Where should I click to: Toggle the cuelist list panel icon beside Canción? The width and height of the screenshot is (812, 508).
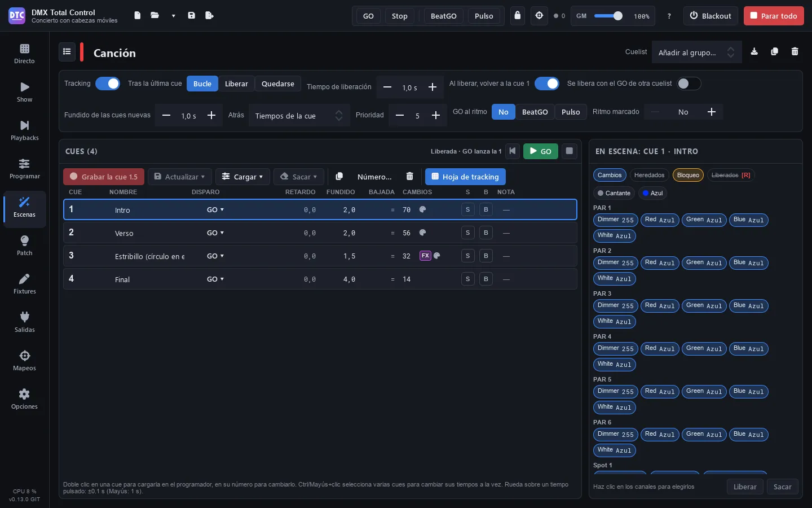(67, 52)
